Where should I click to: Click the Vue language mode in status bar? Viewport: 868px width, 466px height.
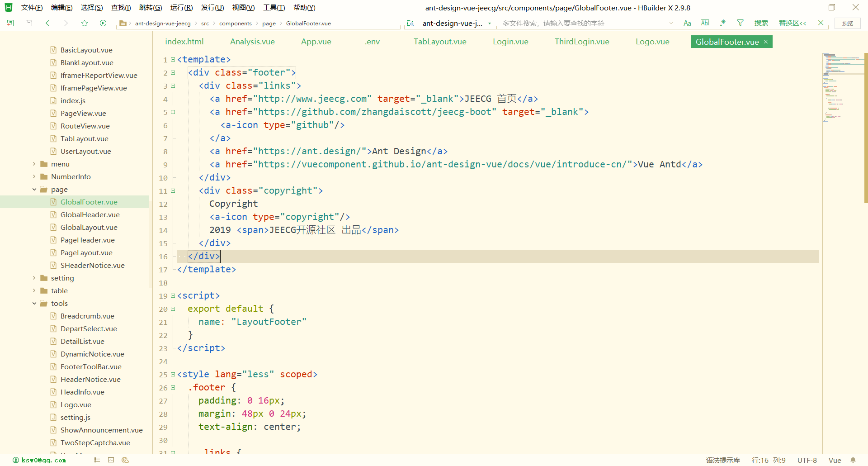tap(835, 460)
